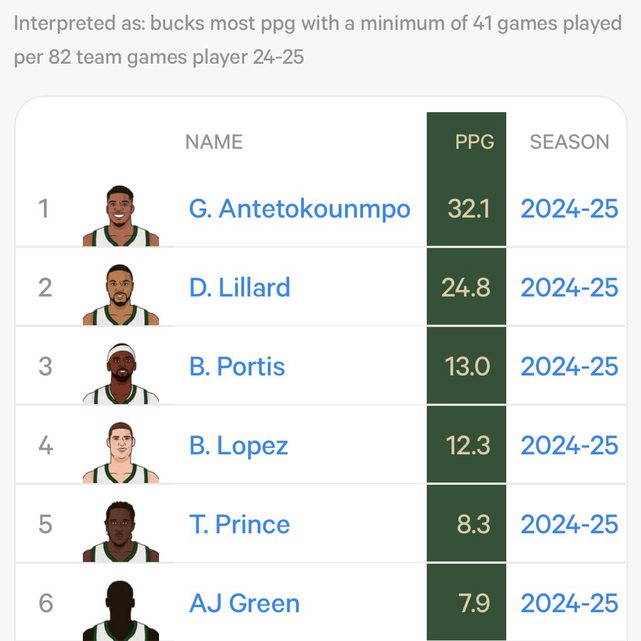The height and width of the screenshot is (641, 641).
Task: Open B. Lopez player link
Action: 238,446
